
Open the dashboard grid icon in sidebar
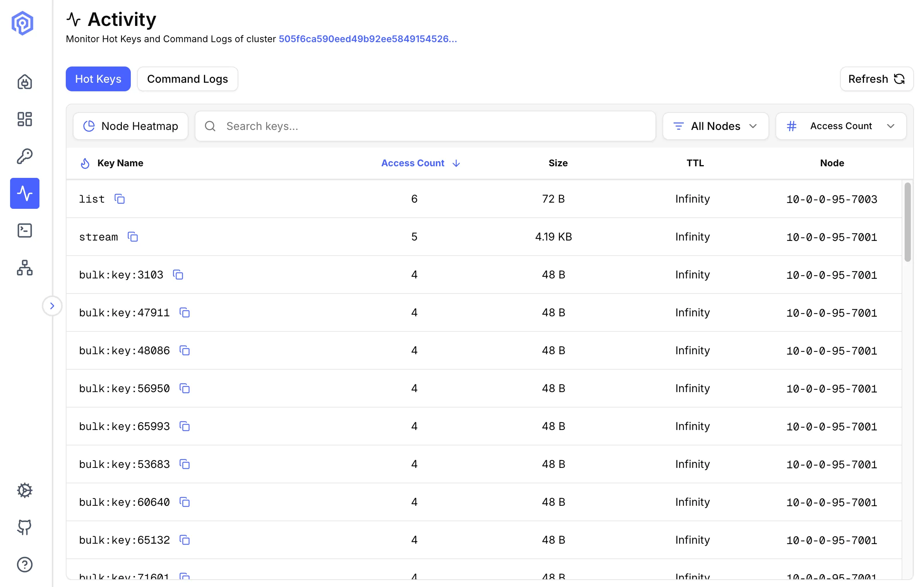[25, 119]
